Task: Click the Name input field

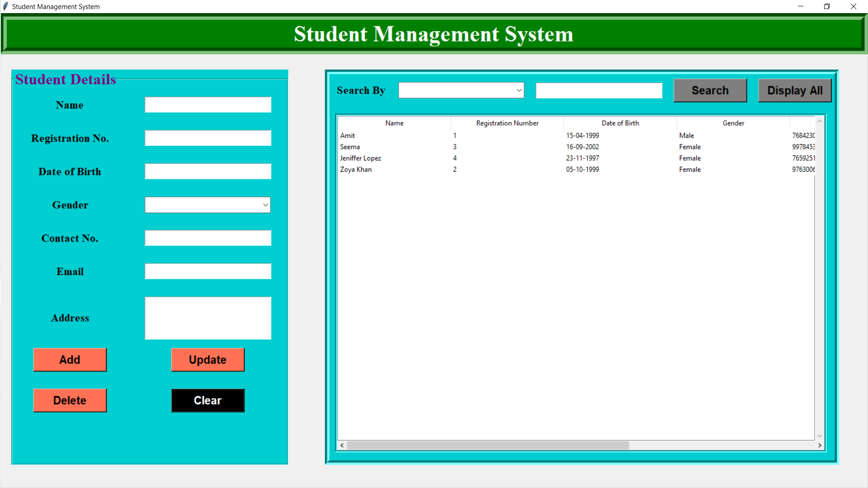Action: click(208, 104)
